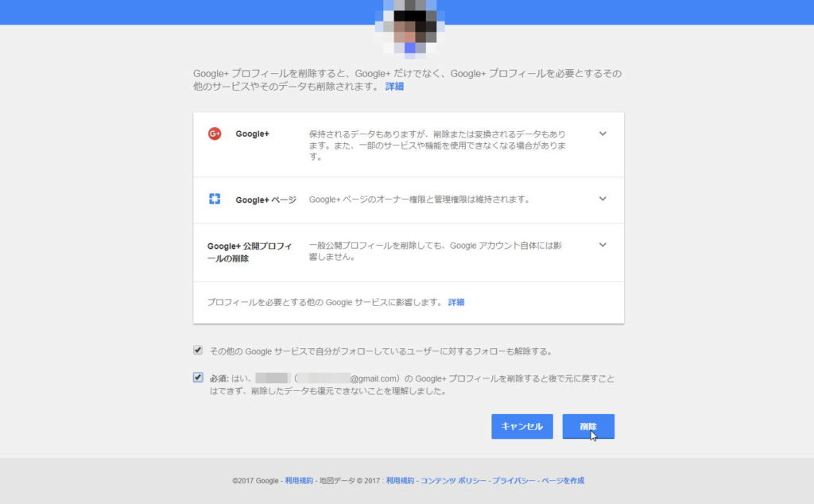Click the red Google+ logo icon
The image size is (814, 504).
tap(215, 134)
